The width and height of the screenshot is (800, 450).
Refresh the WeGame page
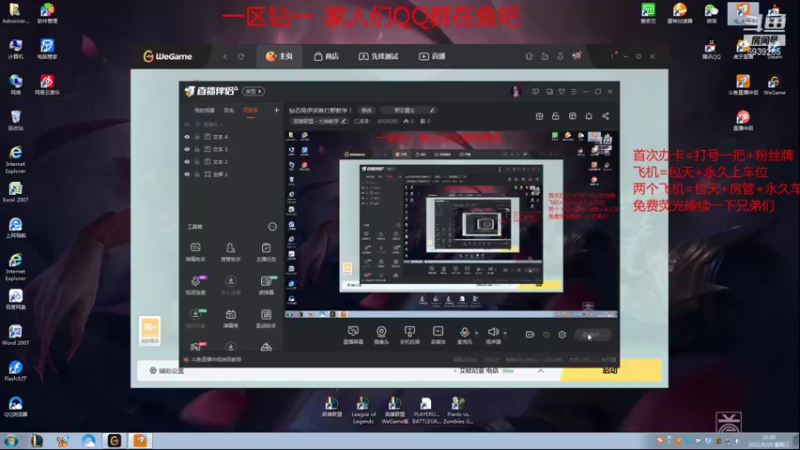(241, 56)
